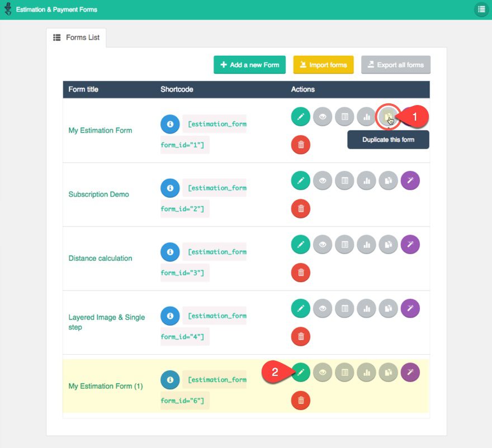Preview Subscription Demo with the eye icon
This screenshot has width=492, height=448.
pyautogui.click(x=322, y=180)
